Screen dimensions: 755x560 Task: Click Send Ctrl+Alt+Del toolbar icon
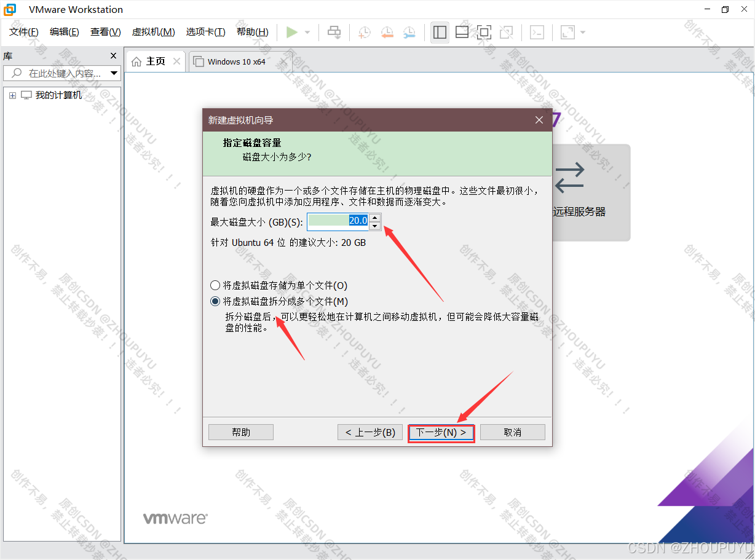tap(334, 32)
